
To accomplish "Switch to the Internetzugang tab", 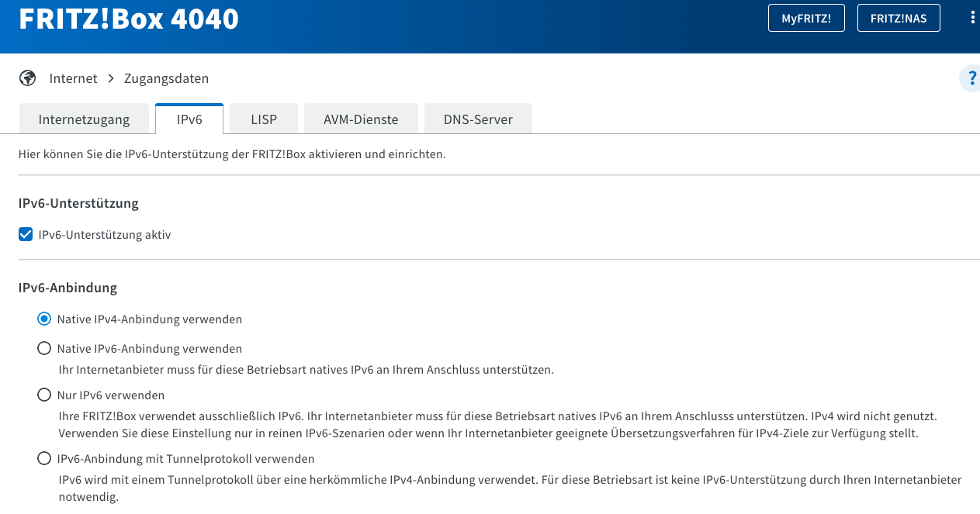I will click(x=84, y=119).
